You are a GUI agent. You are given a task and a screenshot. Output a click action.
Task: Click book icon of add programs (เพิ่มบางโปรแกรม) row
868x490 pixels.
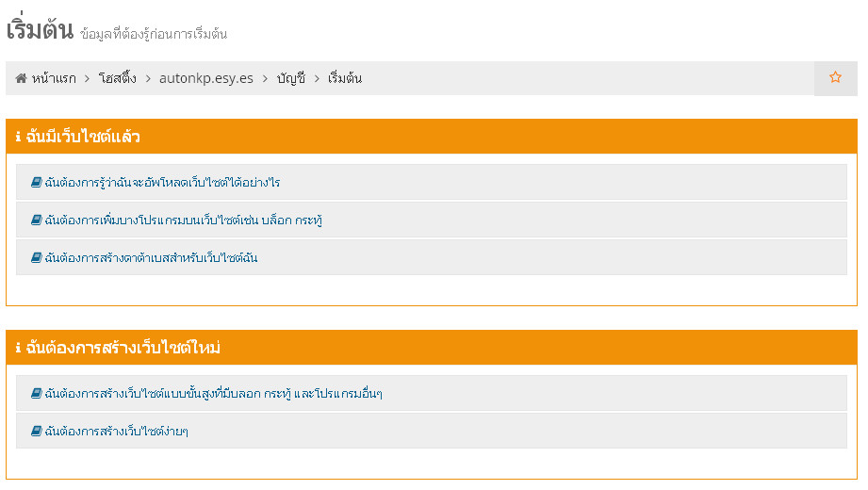tap(36, 220)
